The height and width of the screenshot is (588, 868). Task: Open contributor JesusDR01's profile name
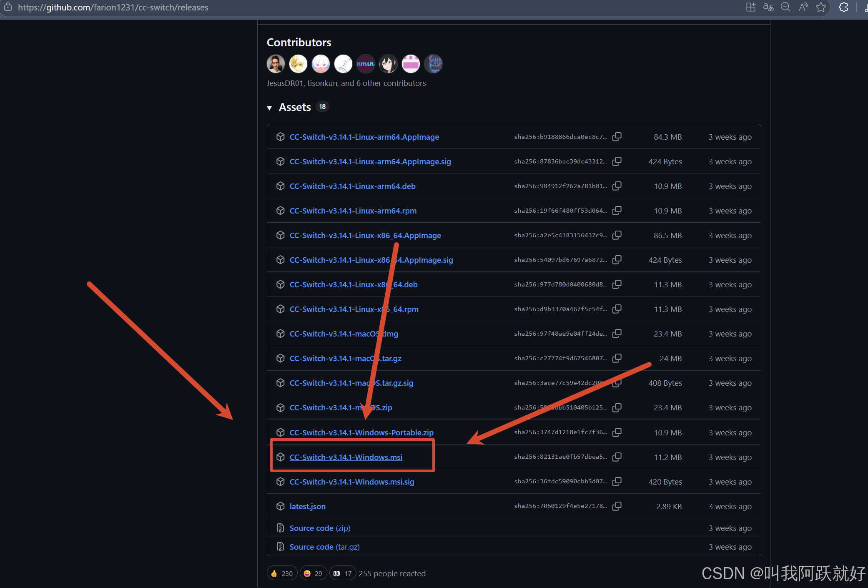coord(285,83)
